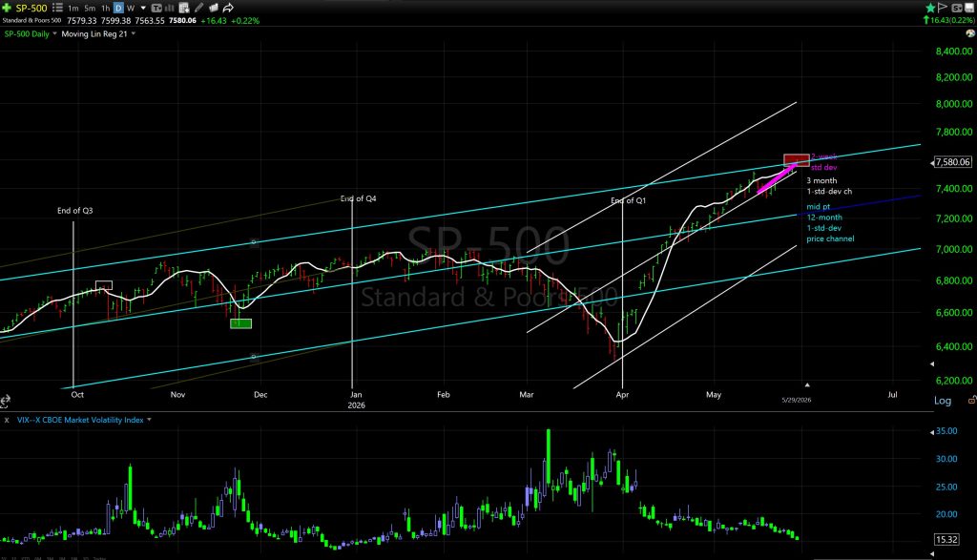Click the magenta arrow drawing
Image resolution: width=977 pixels, height=560 pixels.
[x=777, y=178]
